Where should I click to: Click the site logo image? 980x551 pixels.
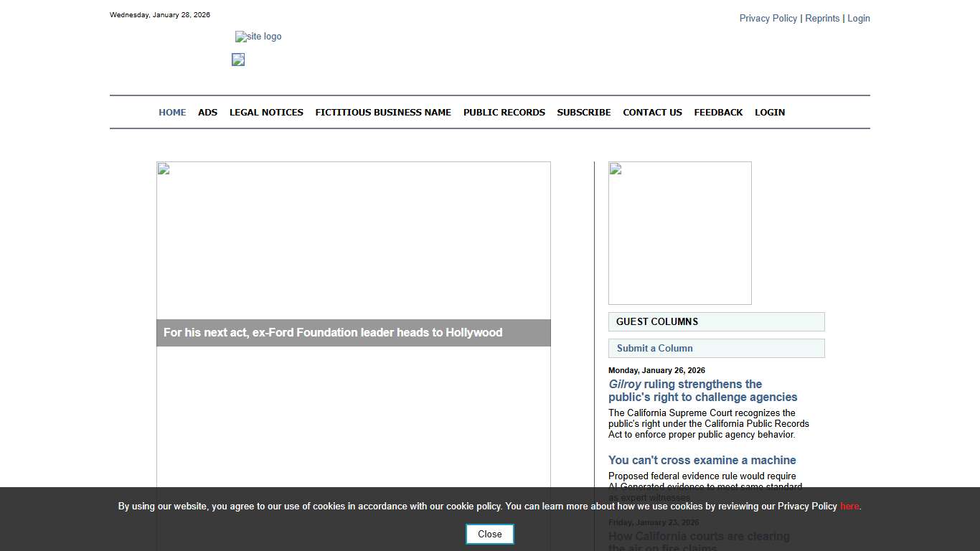click(x=258, y=37)
